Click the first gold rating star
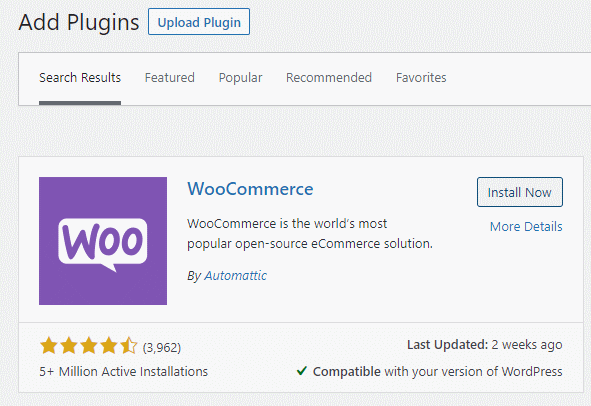Viewport: 591px width, 406px height. [x=49, y=345]
